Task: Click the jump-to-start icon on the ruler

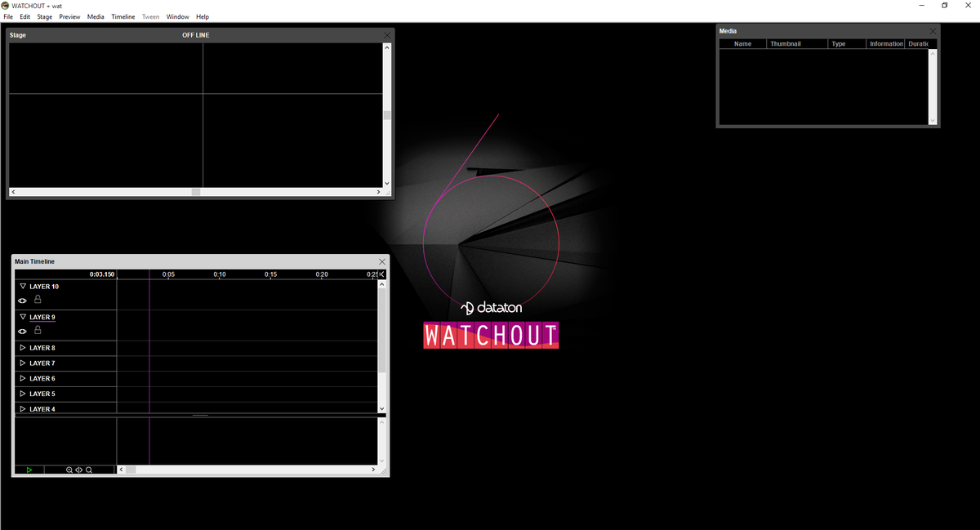Action: [x=382, y=274]
